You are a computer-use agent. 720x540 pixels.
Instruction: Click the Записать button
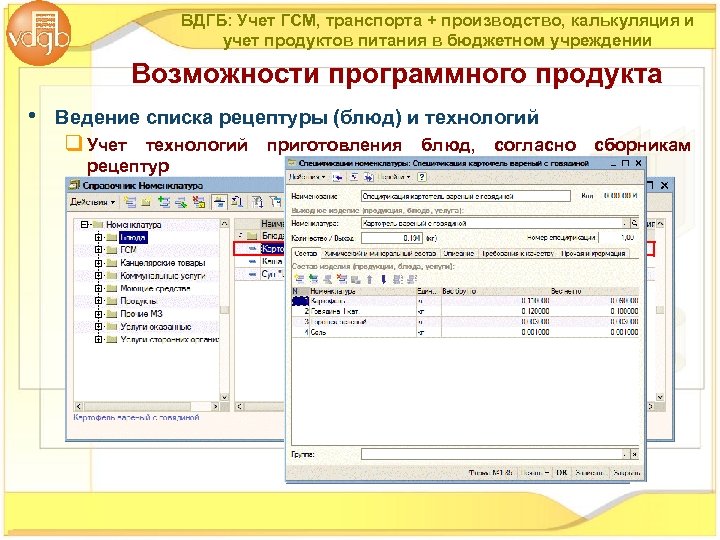pyautogui.click(x=590, y=472)
